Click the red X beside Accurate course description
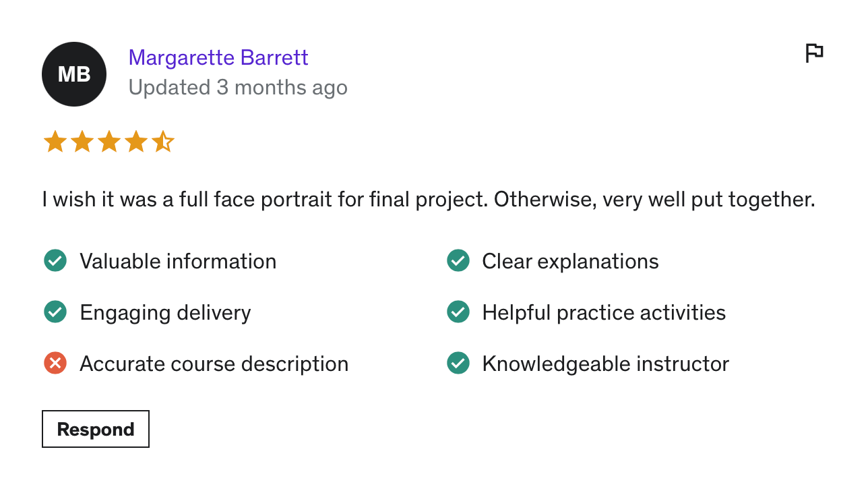The image size is (868, 491). (x=55, y=364)
